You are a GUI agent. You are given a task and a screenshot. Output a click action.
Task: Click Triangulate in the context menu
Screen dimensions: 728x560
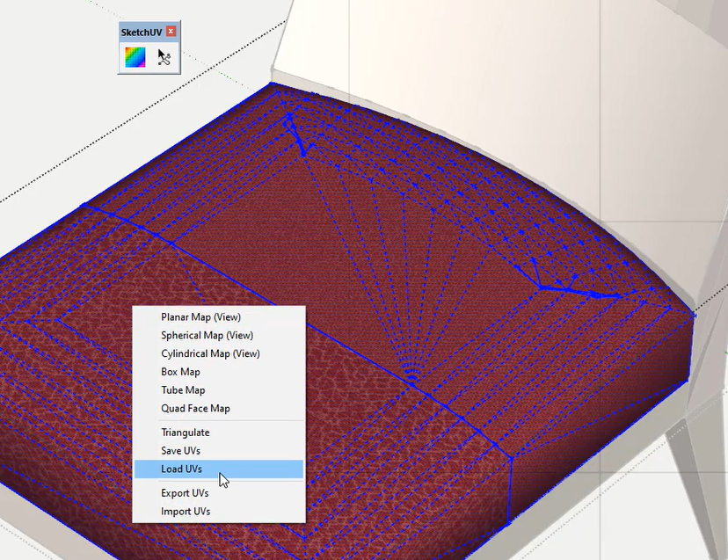point(185,433)
